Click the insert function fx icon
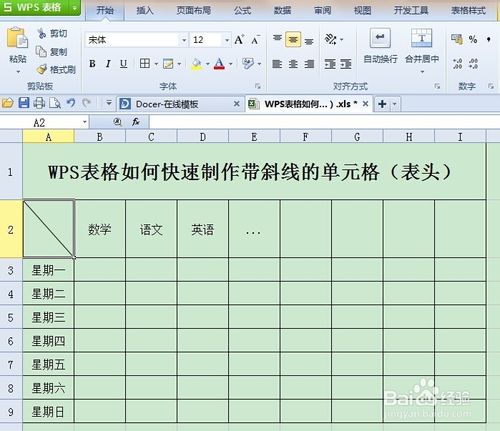500x431 pixels. 135,122
